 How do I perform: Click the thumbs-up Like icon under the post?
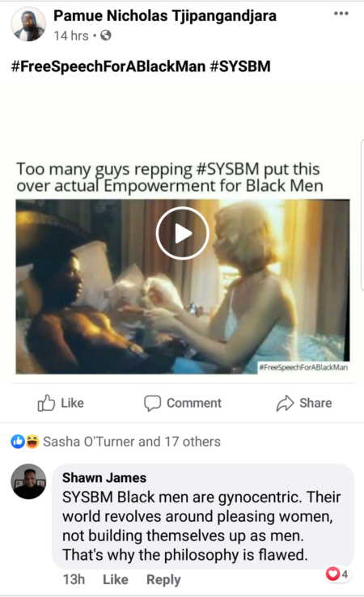click(46, 403)
